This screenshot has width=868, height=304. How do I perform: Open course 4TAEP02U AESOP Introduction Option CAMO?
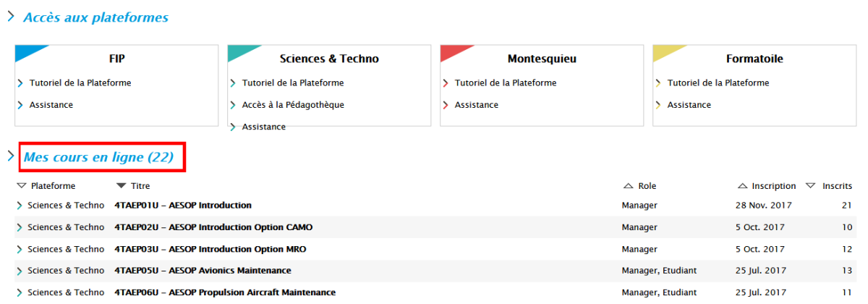pos(214,227)
